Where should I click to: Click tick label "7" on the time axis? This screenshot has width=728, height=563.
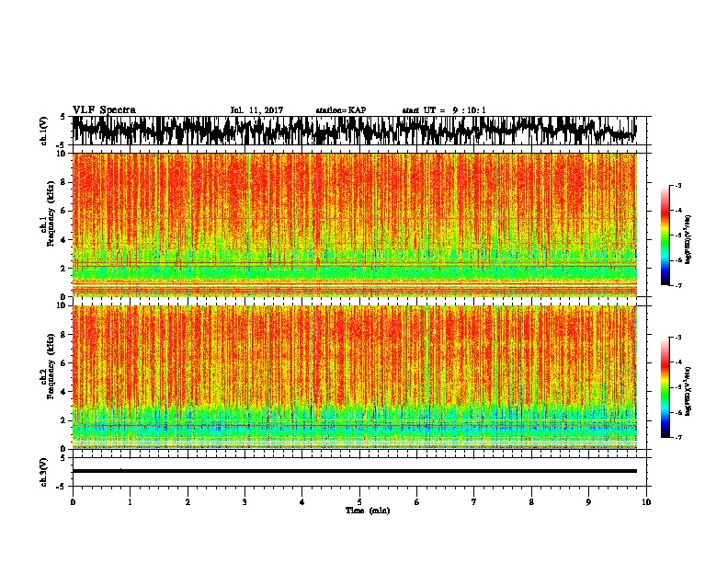474,502
